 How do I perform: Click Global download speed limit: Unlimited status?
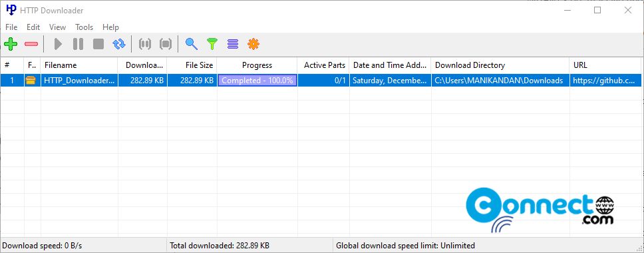405,246
